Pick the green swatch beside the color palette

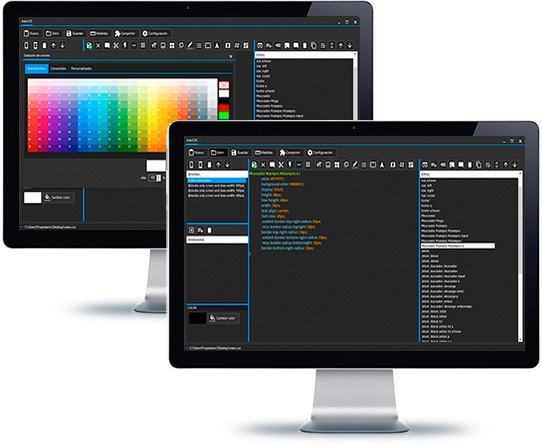(x=224, y=116)
